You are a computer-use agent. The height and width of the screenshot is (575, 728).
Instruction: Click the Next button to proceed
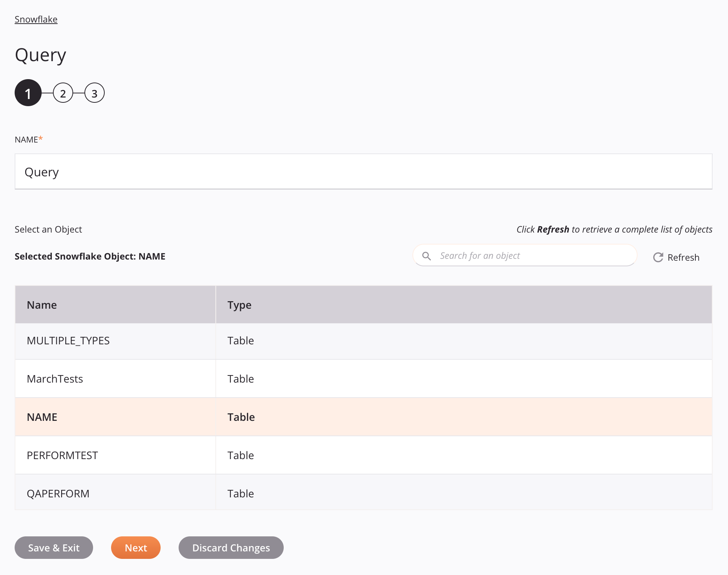click(136, 548)
